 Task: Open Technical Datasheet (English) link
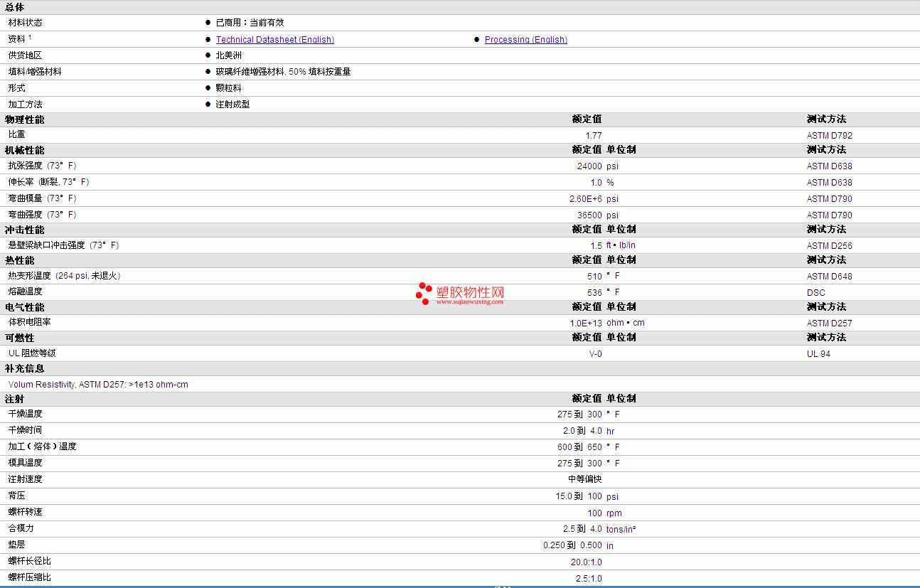tap(275, 40)
